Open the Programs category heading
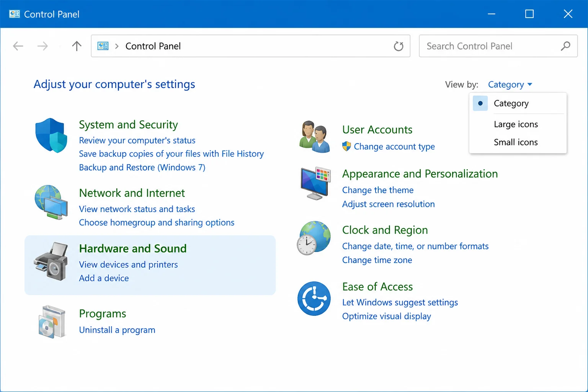Viewport: 588px width, 392px height. click(x=102, y=314)
